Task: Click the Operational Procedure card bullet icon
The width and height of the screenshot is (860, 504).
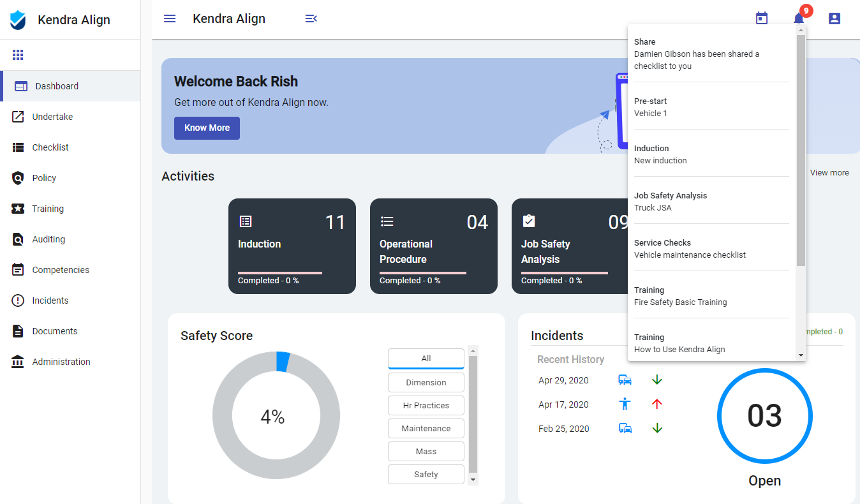Action: tap(387, 221)
